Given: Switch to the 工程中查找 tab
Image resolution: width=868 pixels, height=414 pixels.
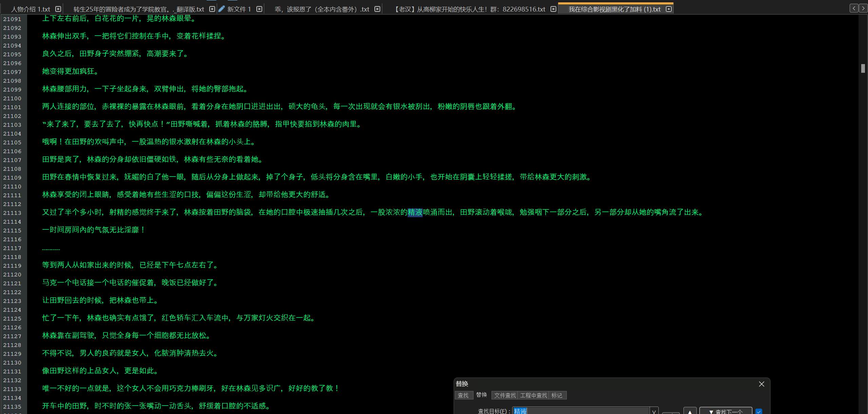Looking at the screenshot, I should 534,395.
